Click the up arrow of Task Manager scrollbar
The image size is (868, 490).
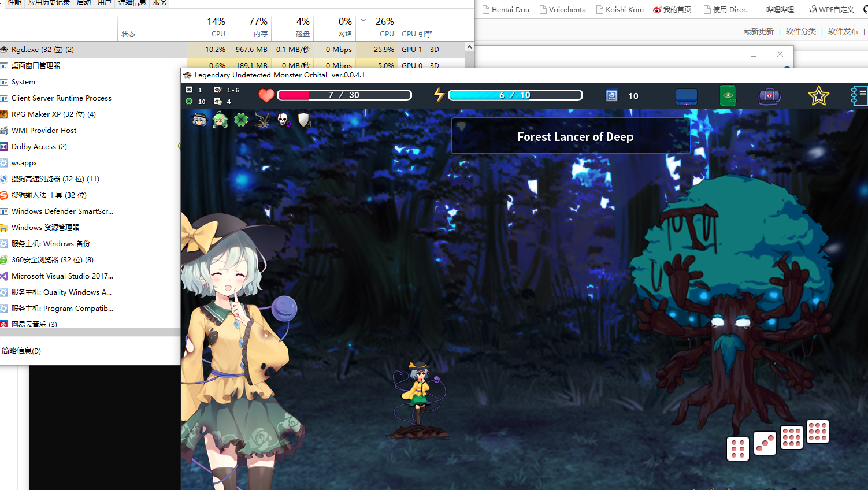469,47
